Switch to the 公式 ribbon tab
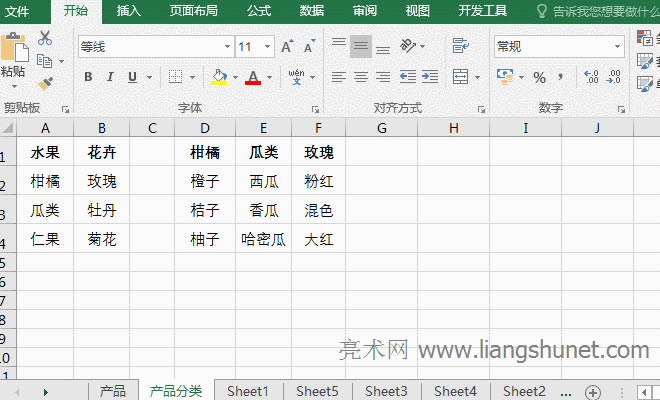The height and width of the screenshot is (400, 660). (x=259, y=11)
